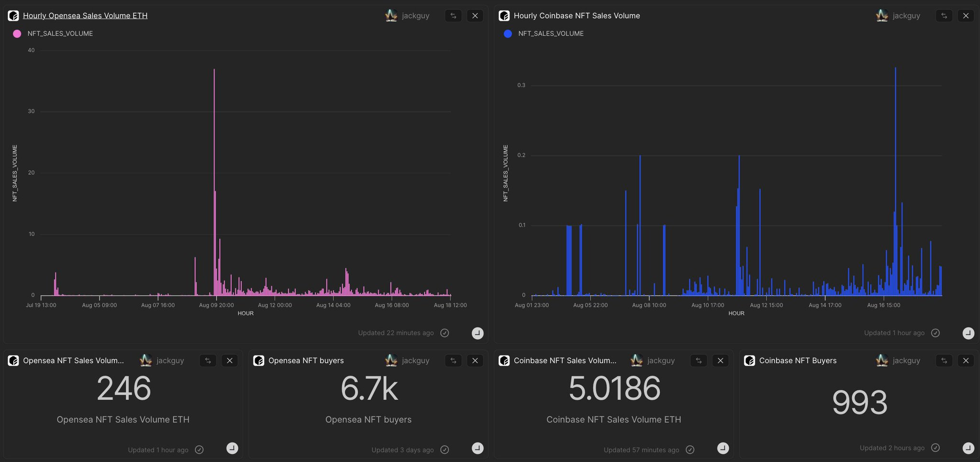Click the swap arrows button on Hourly Coinbase NFT Sales Volume
Screen dimensions: 980x462
pos(944,16)
